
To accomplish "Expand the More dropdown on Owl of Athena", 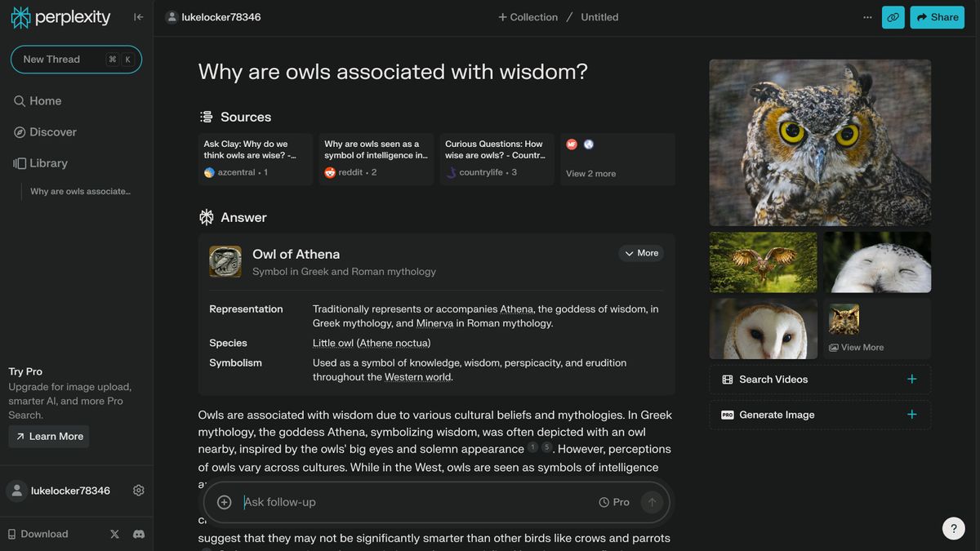I will [641, 253].
